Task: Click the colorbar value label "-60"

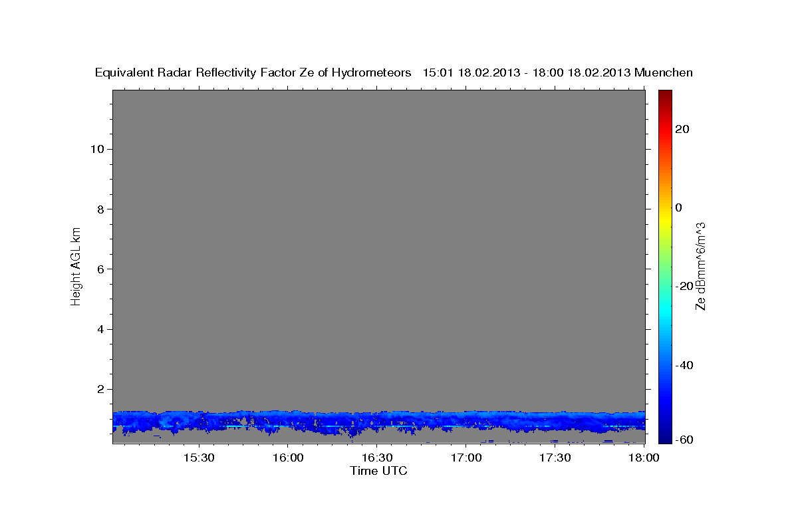Action: (685, 439)
